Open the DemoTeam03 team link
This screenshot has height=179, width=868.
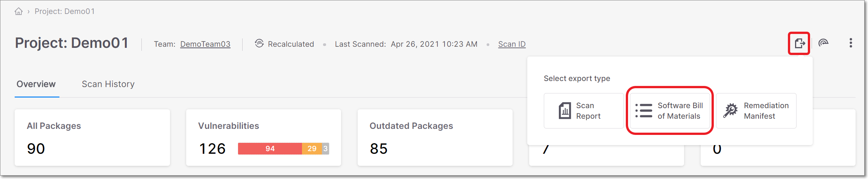pyautogui.click(x=205, y=44)
